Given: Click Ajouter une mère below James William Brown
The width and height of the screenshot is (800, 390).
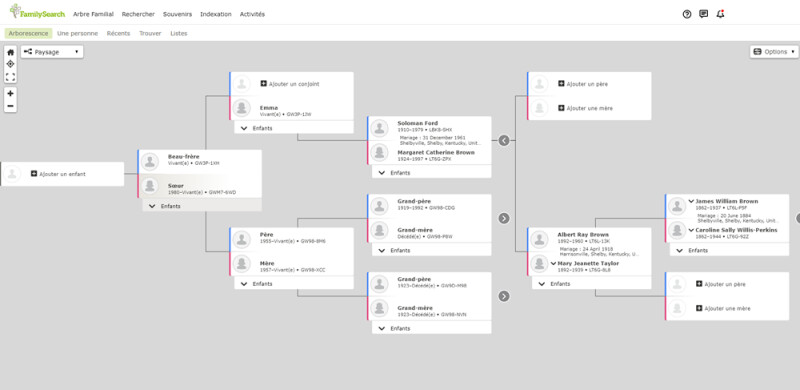Looking at the screenshot, I should tap(723, 308).
